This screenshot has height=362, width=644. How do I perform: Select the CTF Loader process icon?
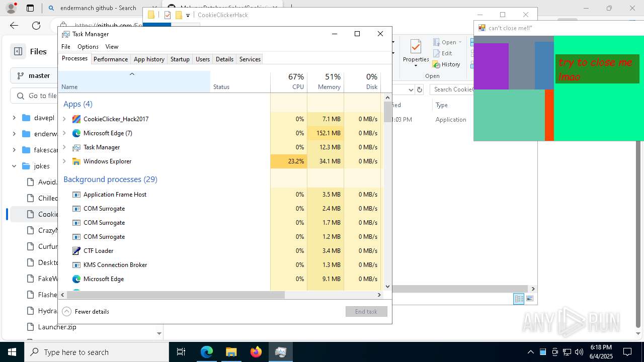pyautogui.click(x=76, y=251)
